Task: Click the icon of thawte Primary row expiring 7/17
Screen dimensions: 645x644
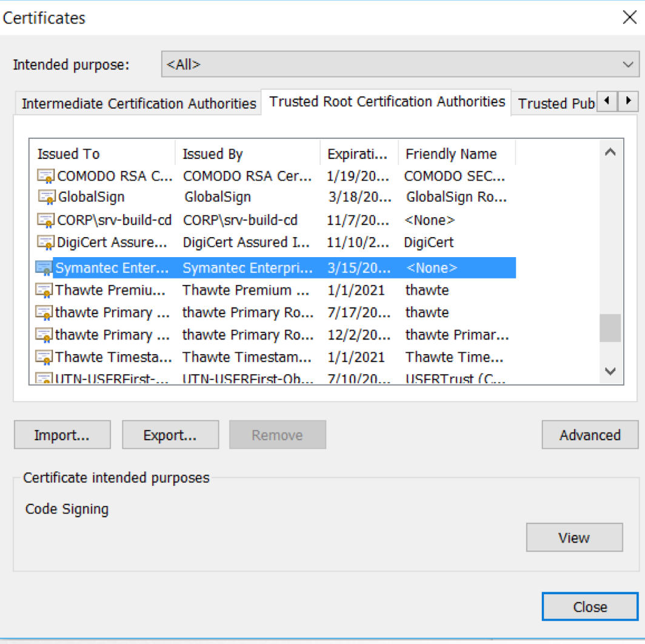Action: 44,313
